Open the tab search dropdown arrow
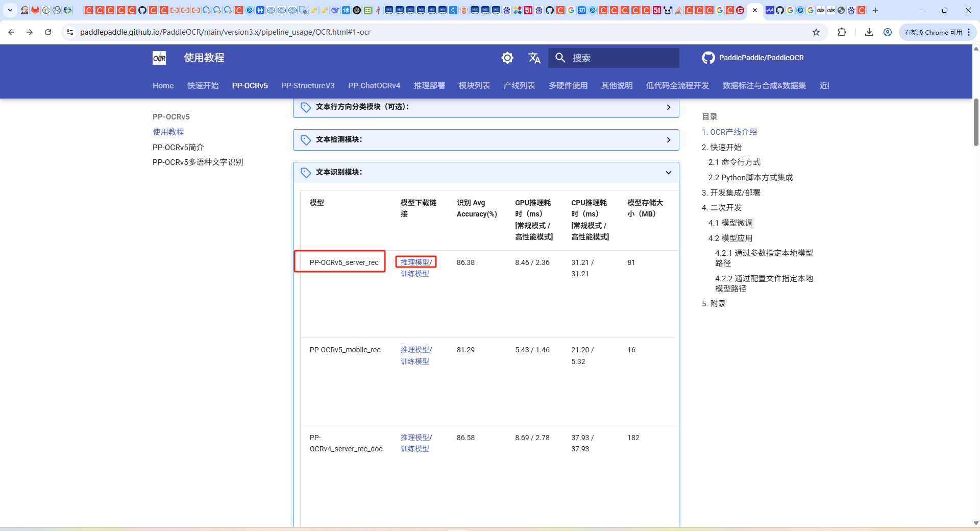 10,10
